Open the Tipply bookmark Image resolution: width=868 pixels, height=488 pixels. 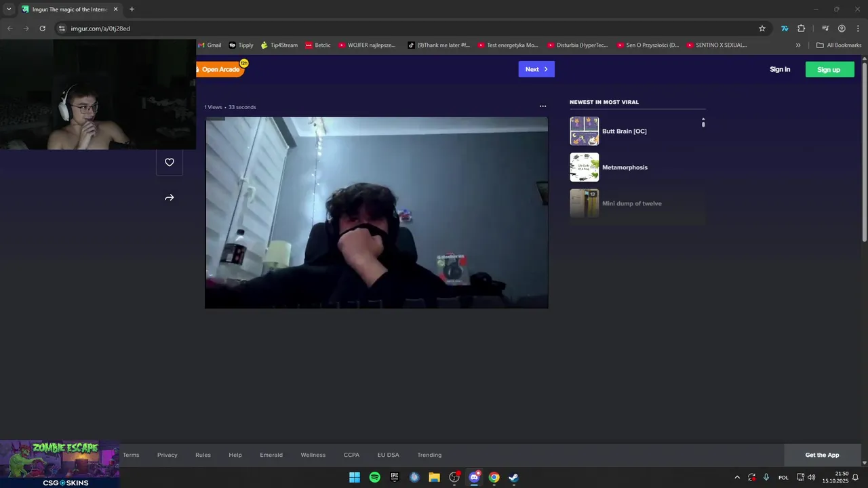tap(241, 45)
